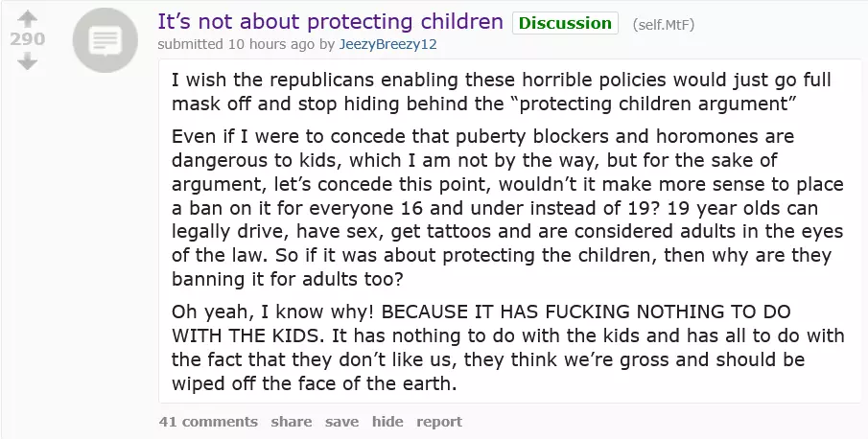Filter by the Discussion flair tag
Screen dimensions: 868x439
tap(564, 23)
